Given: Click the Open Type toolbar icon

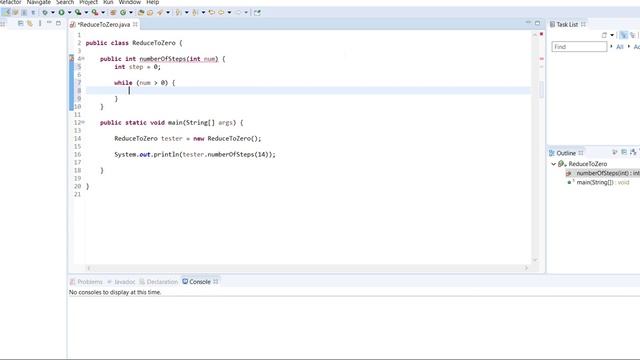Looking at the screenshot, I should click(x=141, y=12).
